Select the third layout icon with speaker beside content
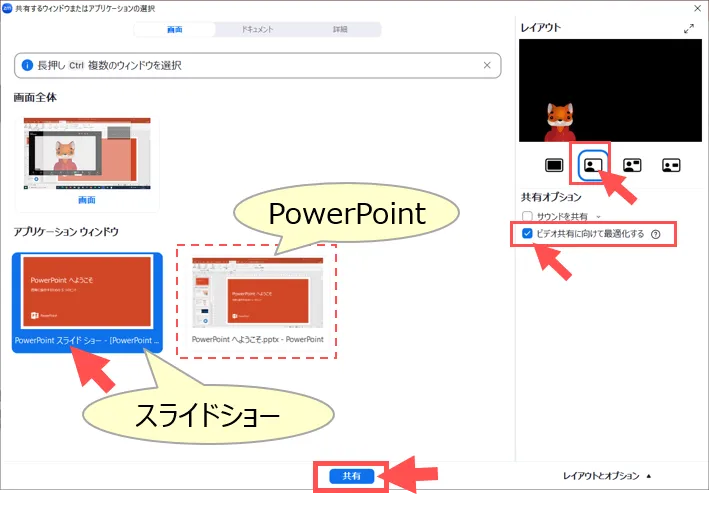 [632, 166]
